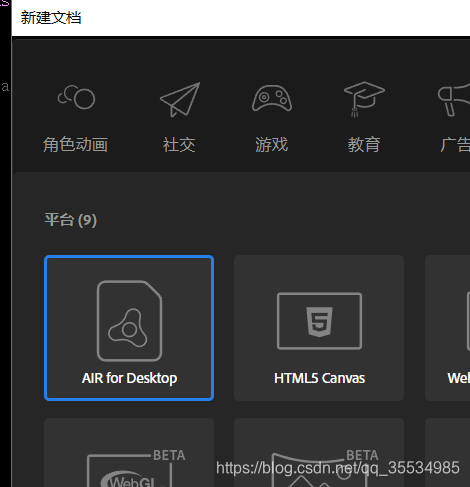Switch to the 教育 tab label
This screenshot has width=470, height=487.
(364, 145)
